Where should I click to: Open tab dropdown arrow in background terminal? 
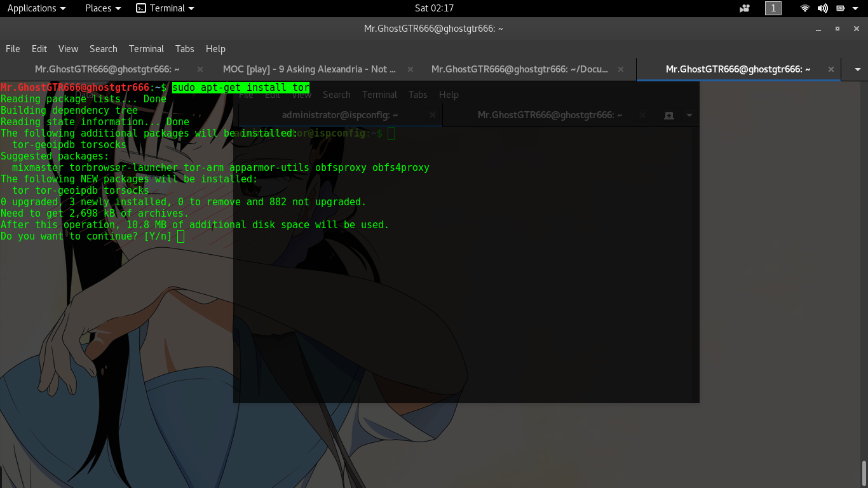click(x=689, y=115)
